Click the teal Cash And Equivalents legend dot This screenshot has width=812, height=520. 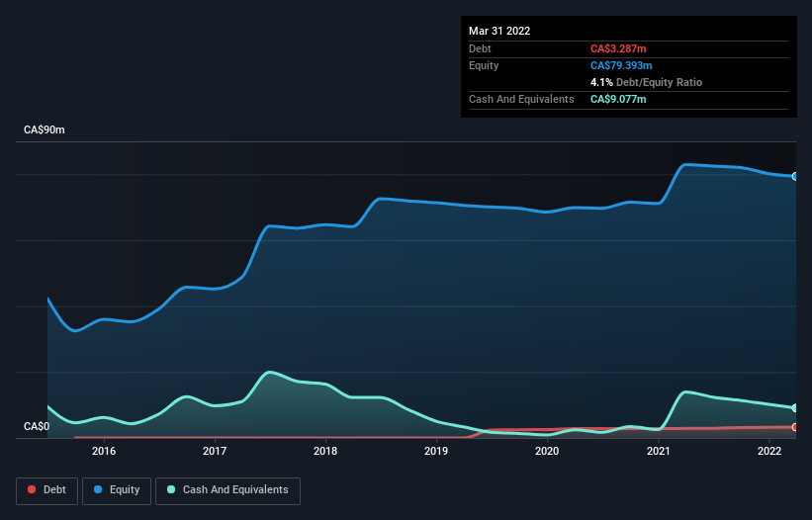click(x=171, y=489)
